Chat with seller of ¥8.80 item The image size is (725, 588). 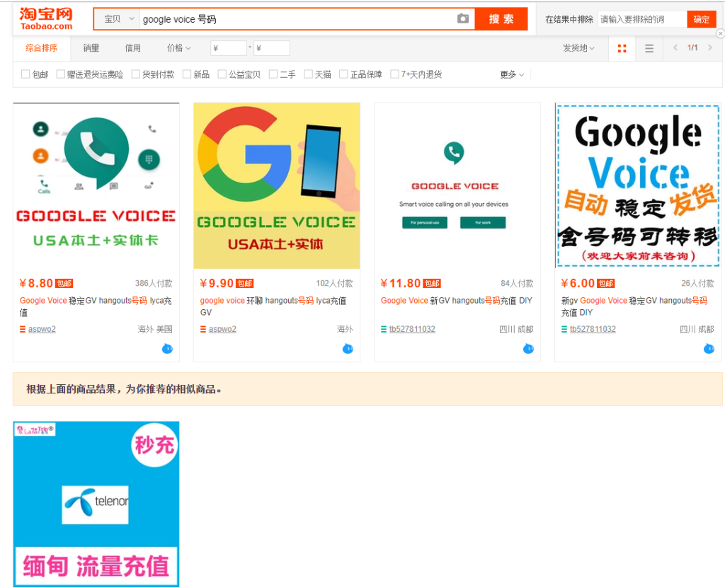coord(167,349)
